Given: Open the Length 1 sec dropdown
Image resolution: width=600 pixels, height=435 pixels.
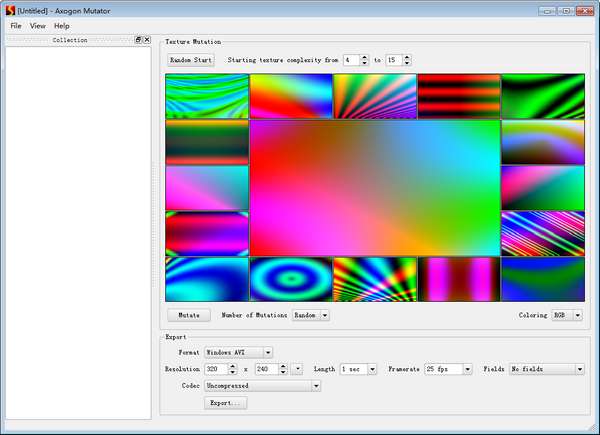Looking at the screenshot, I should pyautogui.click(x=358, y=369).
